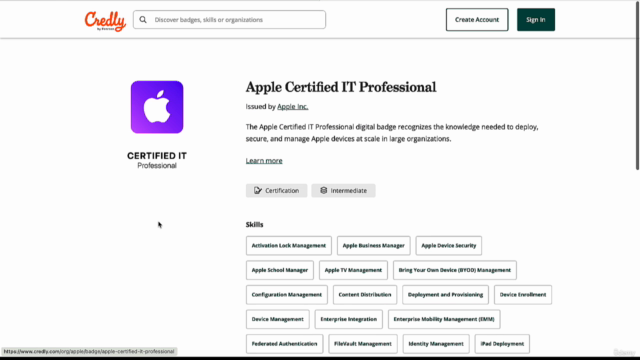This screenshot has width=640, height=360.
Task: Click the search magnifier icon
Action: coord(143,20)
